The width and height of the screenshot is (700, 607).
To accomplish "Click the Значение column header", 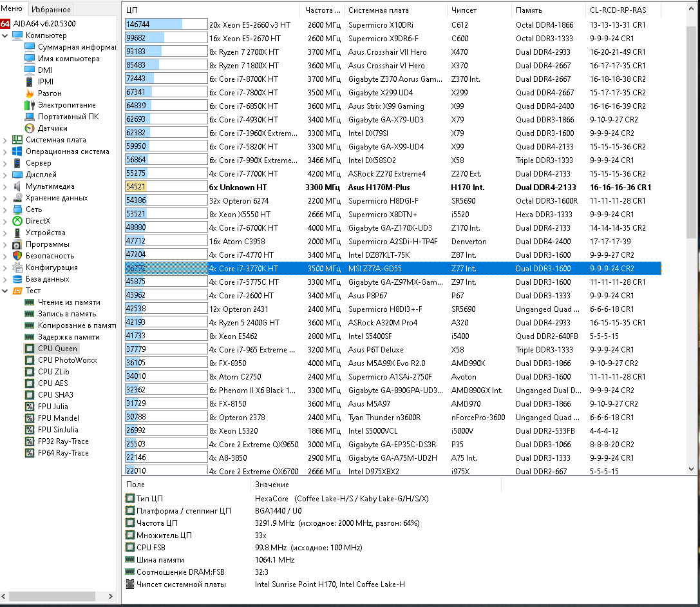I will click(x=376, y=484).
